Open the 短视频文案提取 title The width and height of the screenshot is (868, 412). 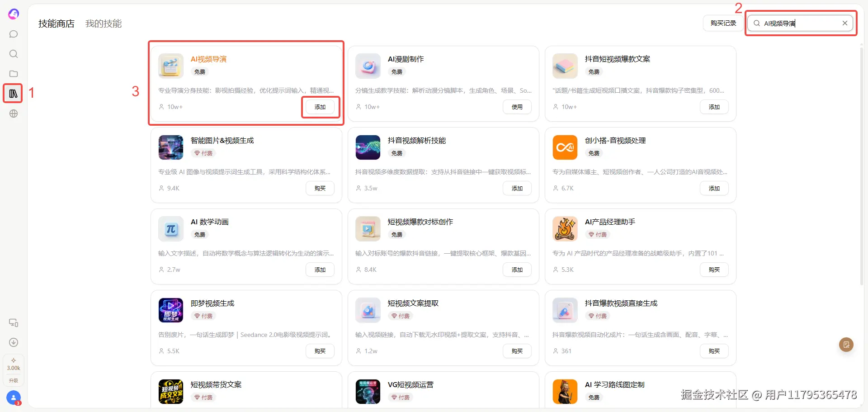(413, 303)
